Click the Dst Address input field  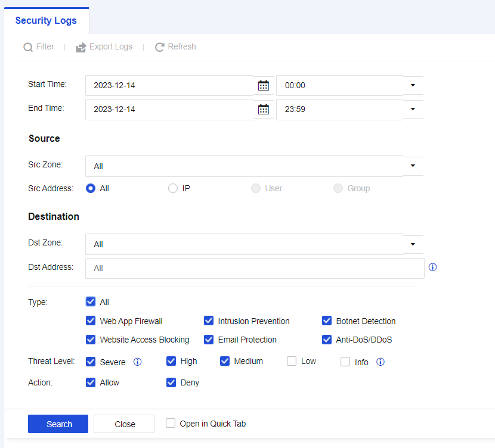point(255,268)
